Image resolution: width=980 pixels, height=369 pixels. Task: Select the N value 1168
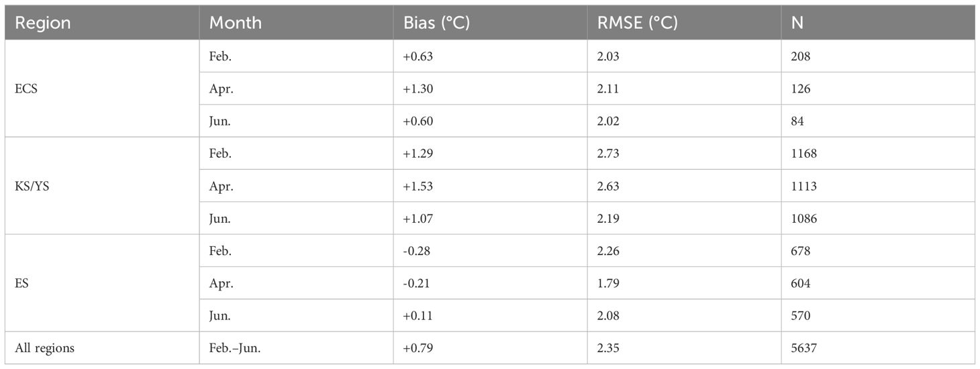pyautogui.click(x=803, y=154)
